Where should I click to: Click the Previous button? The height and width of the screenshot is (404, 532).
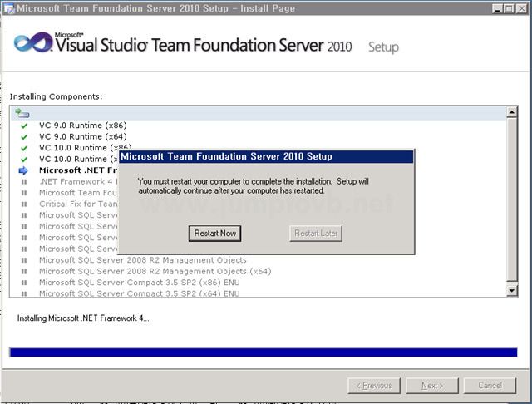click(x=374, y=386)
